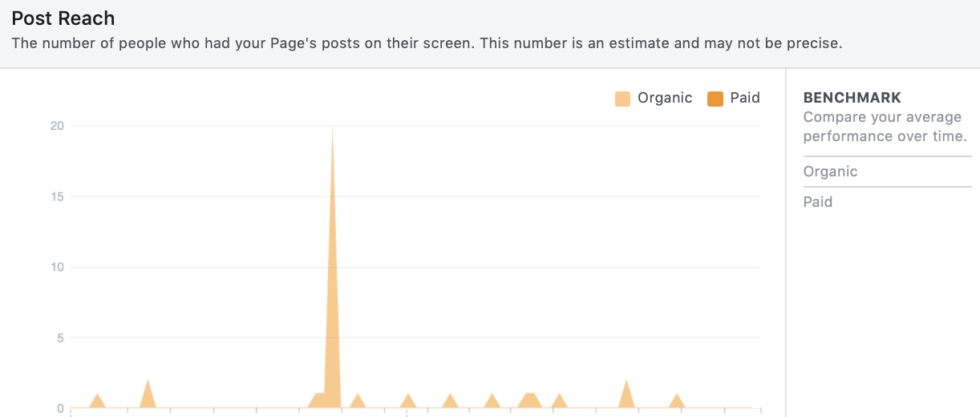Select the Organic benchmark option
This screenshot has height=417, width=980.
887,172
